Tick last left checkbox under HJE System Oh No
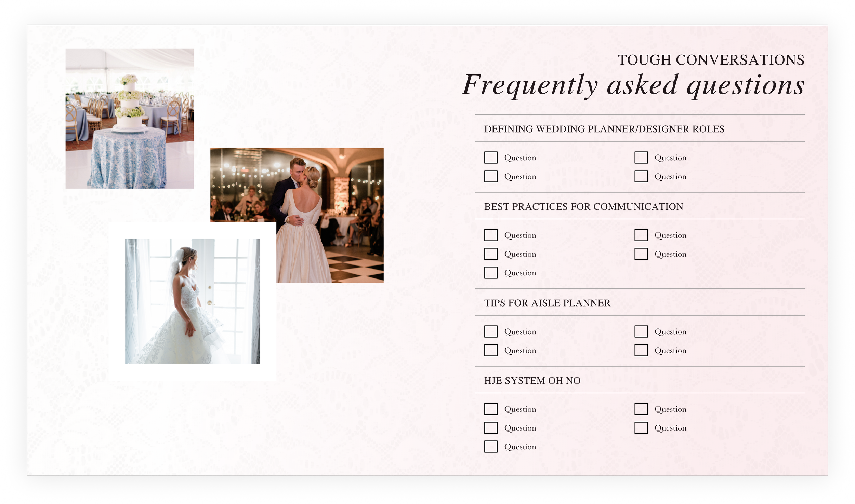This screenshot has height=504, width=855. click(491, 447)
